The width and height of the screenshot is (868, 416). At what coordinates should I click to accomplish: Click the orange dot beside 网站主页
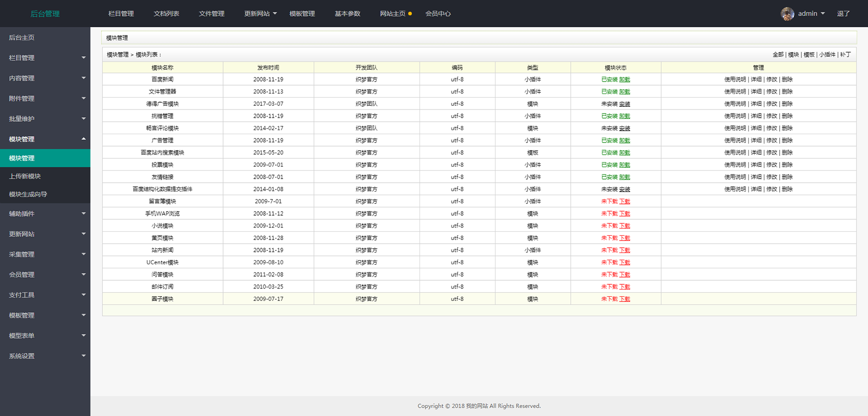click(x=410, y=14)
